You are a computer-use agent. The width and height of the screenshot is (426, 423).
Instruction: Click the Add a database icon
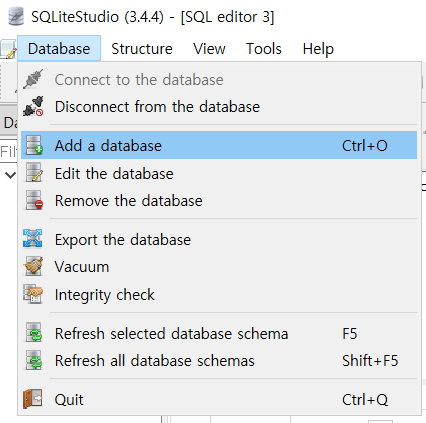[x=34, y=145]
